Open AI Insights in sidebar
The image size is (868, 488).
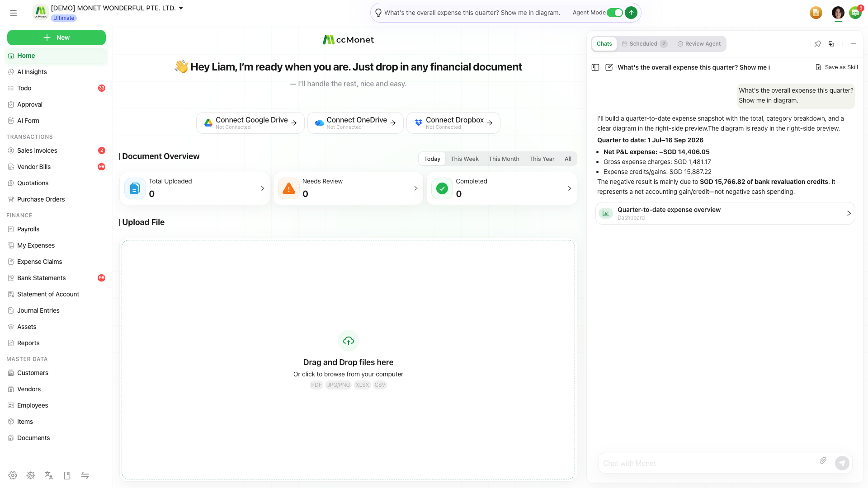pos(57,72)
